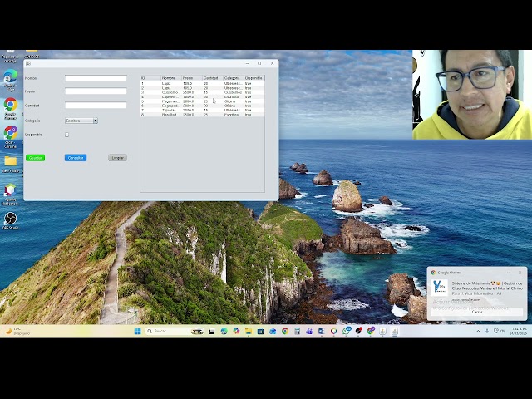Screen dimensions: 532x399
Task: Click the Cerrar button on notification
Action: coord(476,312)
